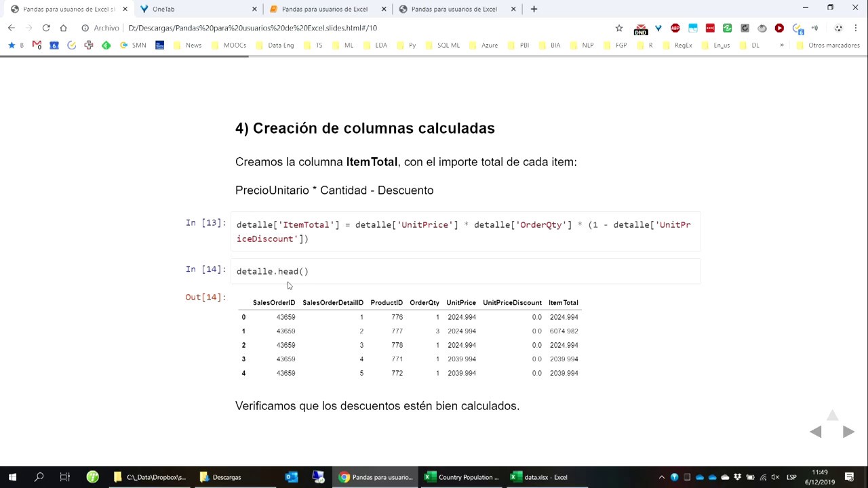Image resolution: width=868 pixels, height=488 pixels.
Task: Open the Gmail bookmark icon
Action: point(37,45)
